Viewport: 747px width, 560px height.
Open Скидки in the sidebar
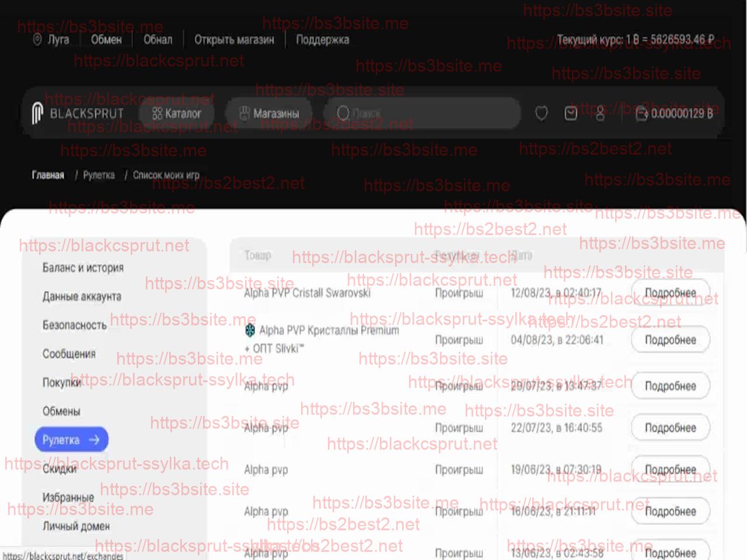click(60, 468)
